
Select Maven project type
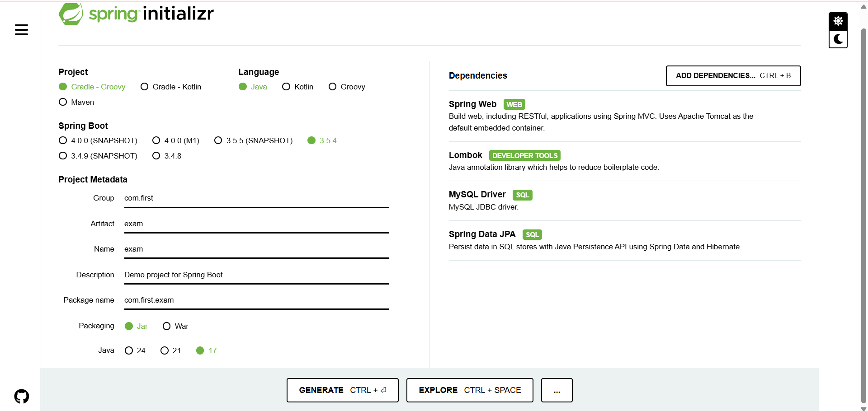tap(76, 102)
